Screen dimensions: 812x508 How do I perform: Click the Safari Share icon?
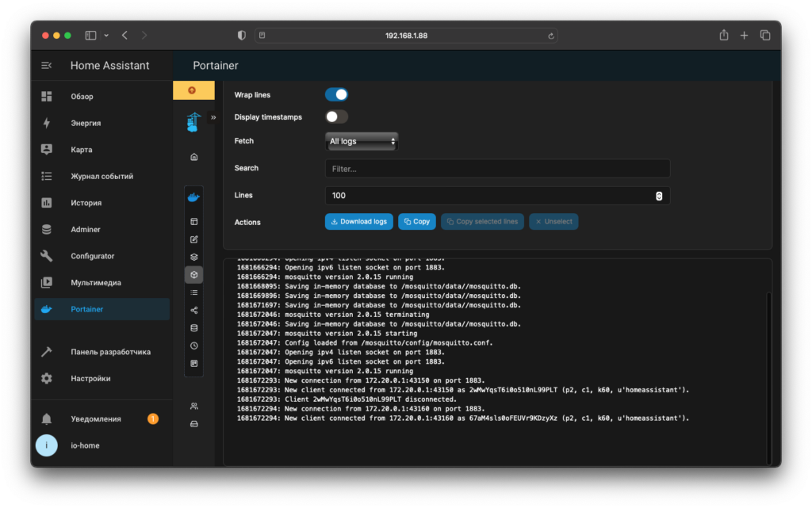point(723,35)
